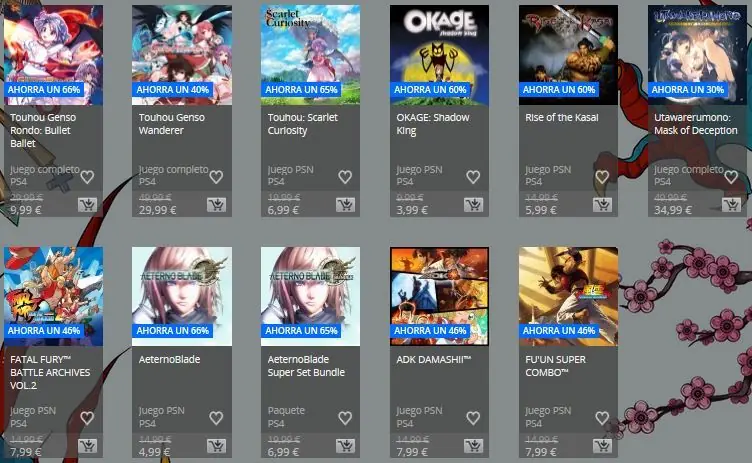Viewport: 752px width, 463px height.
Task: Open Touhou Genso Wanderer cover image
Action: (x=182, y=55)
